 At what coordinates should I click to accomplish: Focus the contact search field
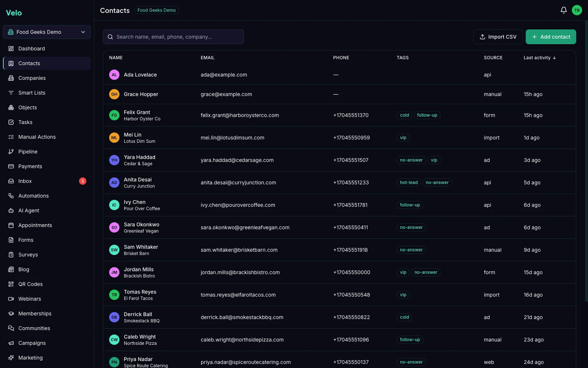click(x=173, y=37)
